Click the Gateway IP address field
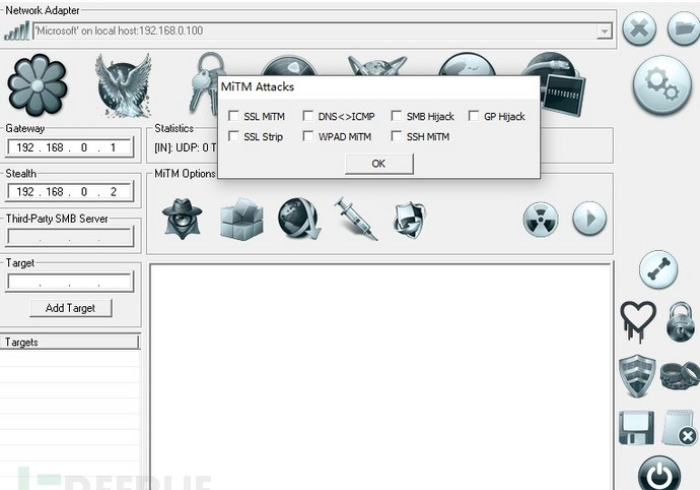Screen dimensions: 700x490 [x=69, y=148]
